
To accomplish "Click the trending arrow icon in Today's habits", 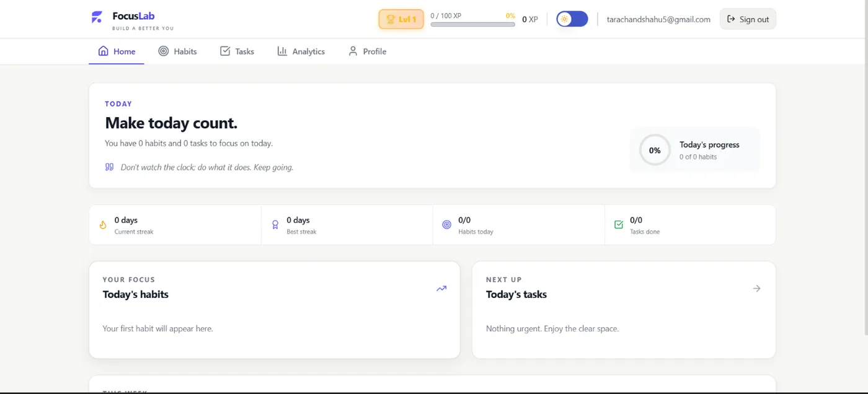I will [x=441, y=288].
